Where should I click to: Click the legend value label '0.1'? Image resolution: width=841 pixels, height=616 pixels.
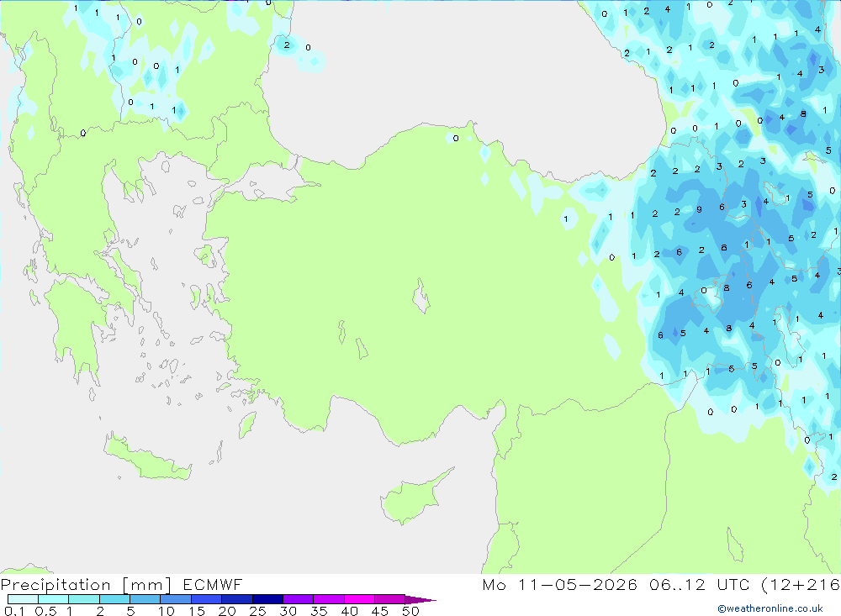(14, 611)
